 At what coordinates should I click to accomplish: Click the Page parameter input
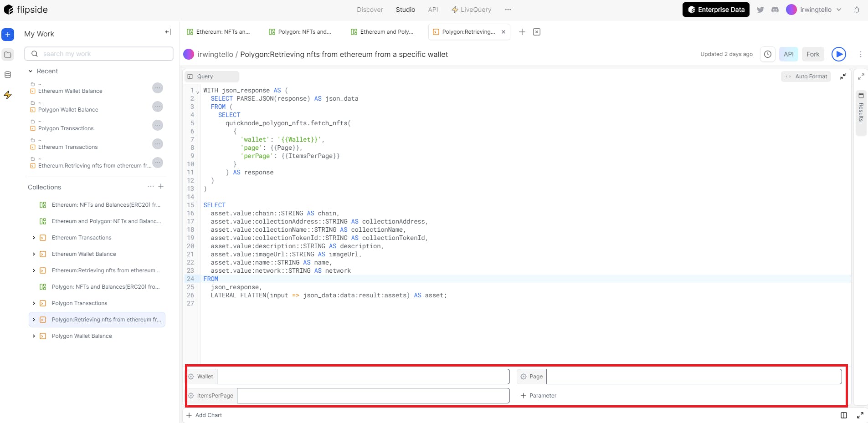point(694,377)
